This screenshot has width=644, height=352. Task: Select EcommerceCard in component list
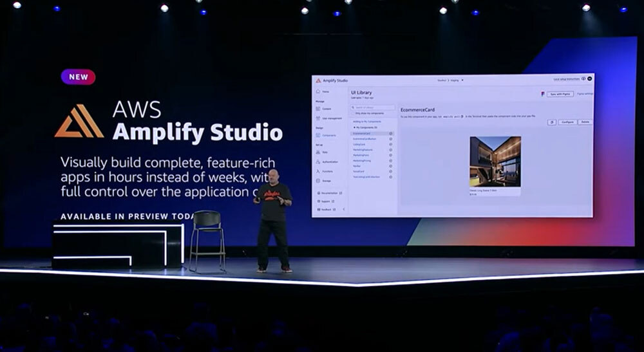tap(361, 134)
